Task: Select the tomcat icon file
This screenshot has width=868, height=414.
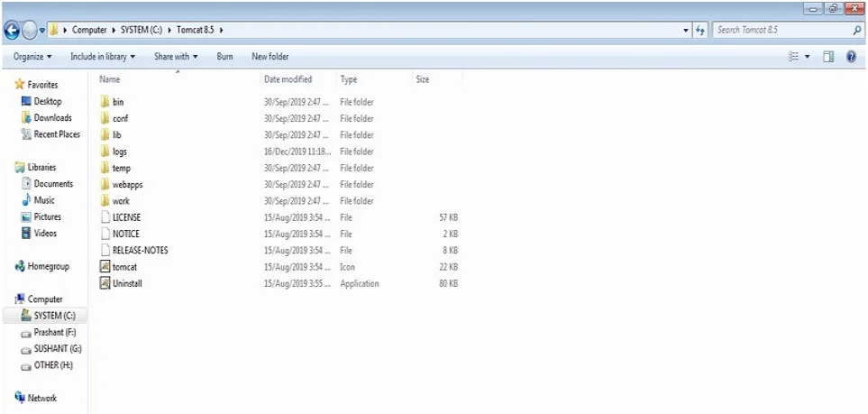Action: coord(105,267)
